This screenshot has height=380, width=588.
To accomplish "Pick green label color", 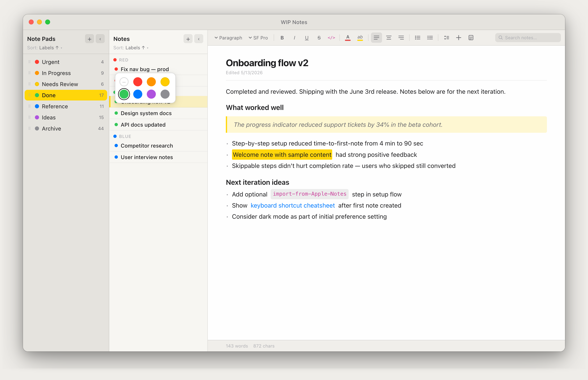I will tap(124, 94).
